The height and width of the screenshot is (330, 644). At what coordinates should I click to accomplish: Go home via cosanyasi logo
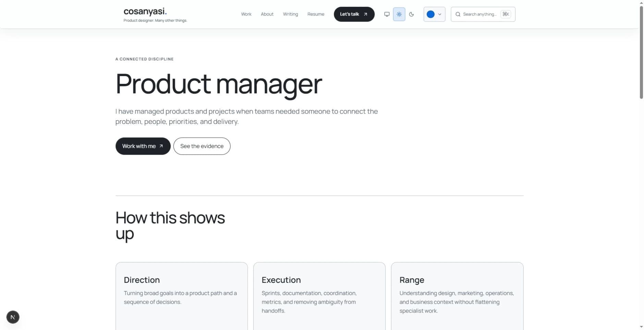point(145,11)
